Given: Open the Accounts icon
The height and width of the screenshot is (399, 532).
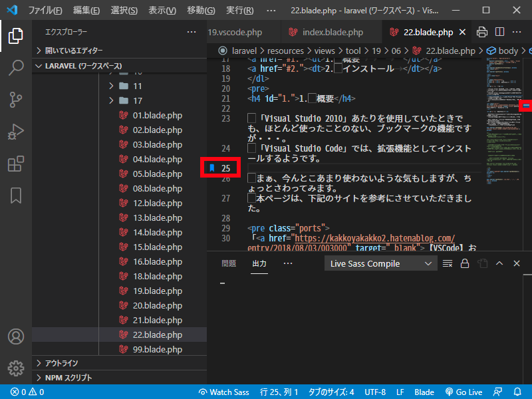Looking at the screenshot, I should pyautogui.click(x=15, y=336).
